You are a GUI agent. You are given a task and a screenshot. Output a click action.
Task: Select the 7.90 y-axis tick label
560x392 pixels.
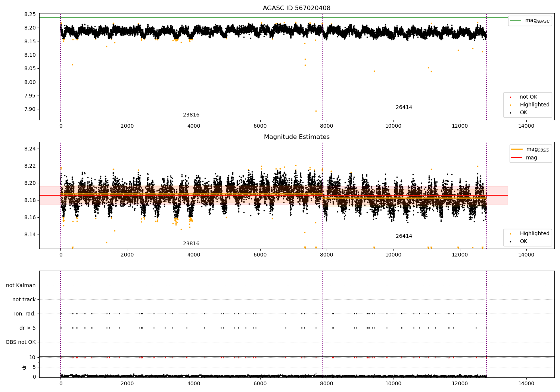(x=30, y=109)
